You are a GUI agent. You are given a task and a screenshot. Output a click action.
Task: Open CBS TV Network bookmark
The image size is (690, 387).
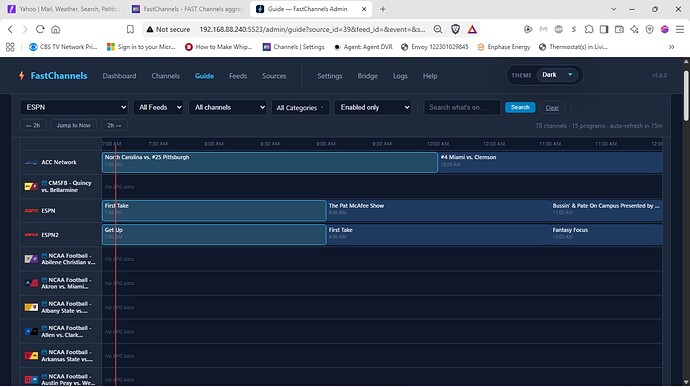(x=63, y=47)
